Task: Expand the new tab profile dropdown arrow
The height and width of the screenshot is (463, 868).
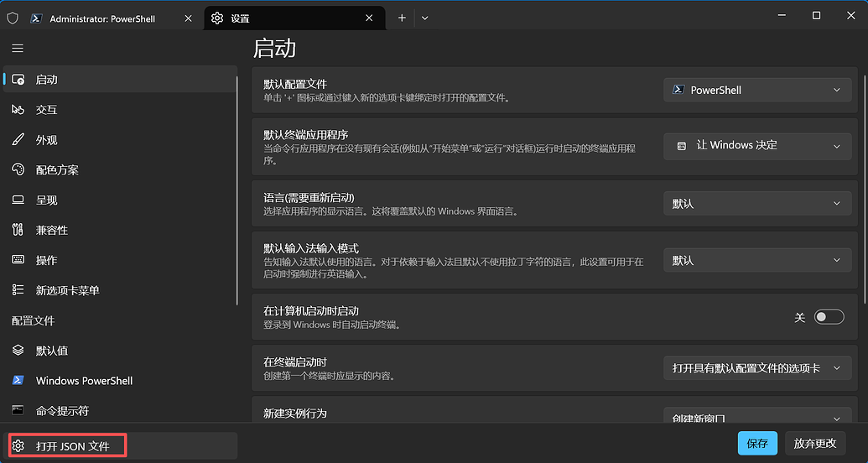Action: [424, 18]
